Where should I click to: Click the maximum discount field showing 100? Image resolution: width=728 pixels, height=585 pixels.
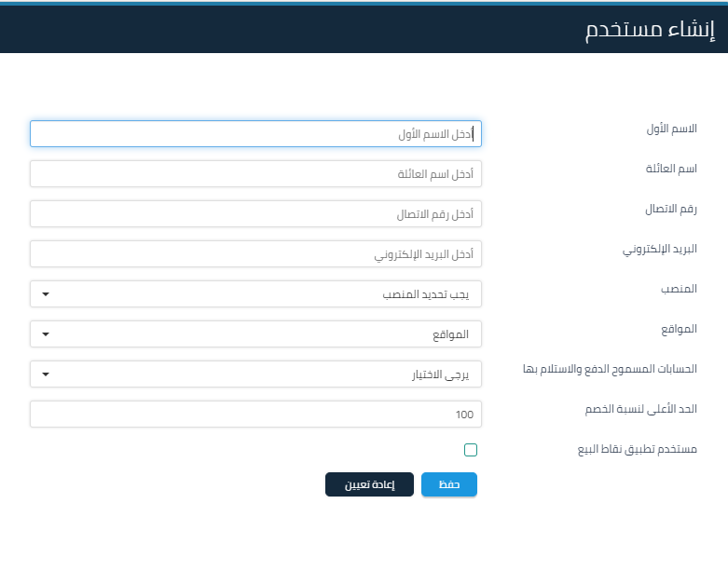click(x=255, y=415)
